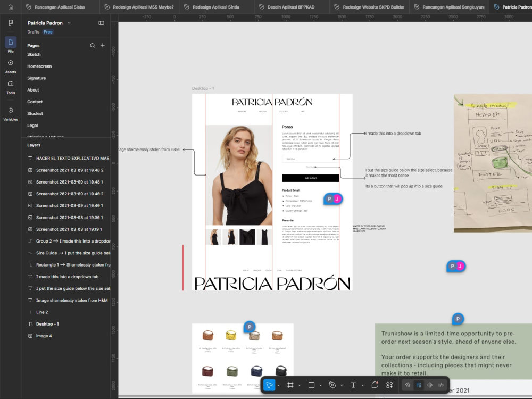
Task: Select HACER EL TEXTO EXPLICATIVO text layer
Action: (x=66, y=158)
